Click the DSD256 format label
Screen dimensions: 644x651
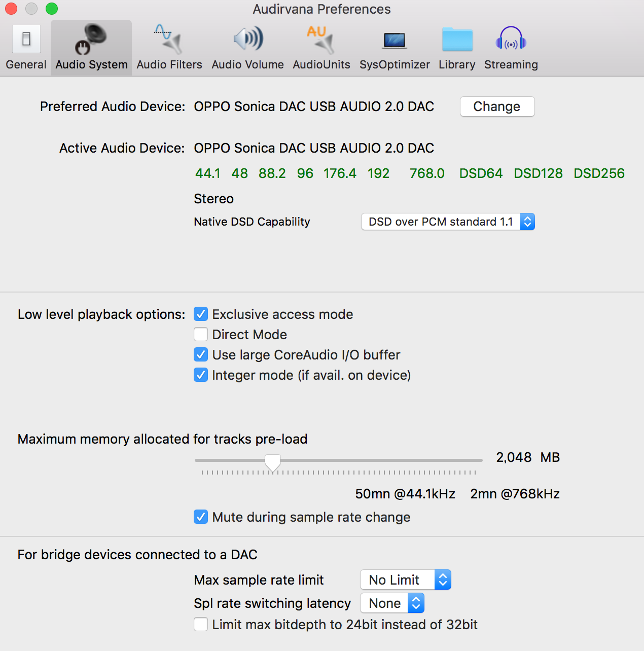tap(599, 173)
